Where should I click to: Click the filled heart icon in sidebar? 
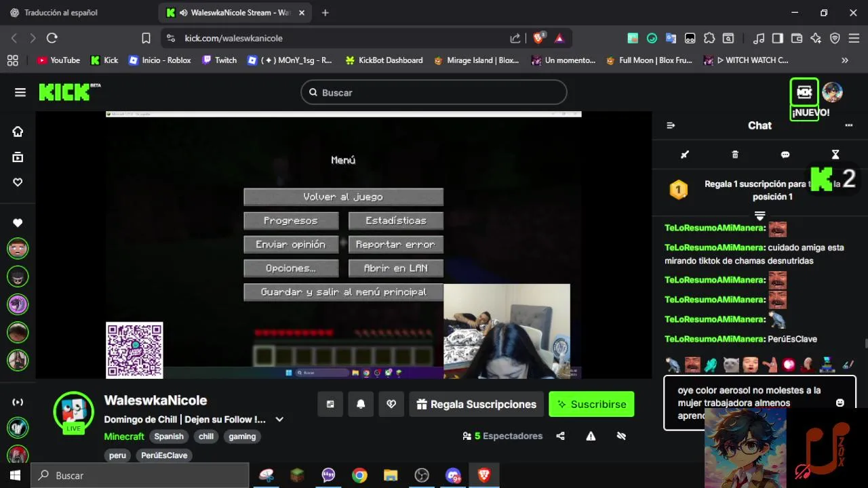tap(18, 223)
